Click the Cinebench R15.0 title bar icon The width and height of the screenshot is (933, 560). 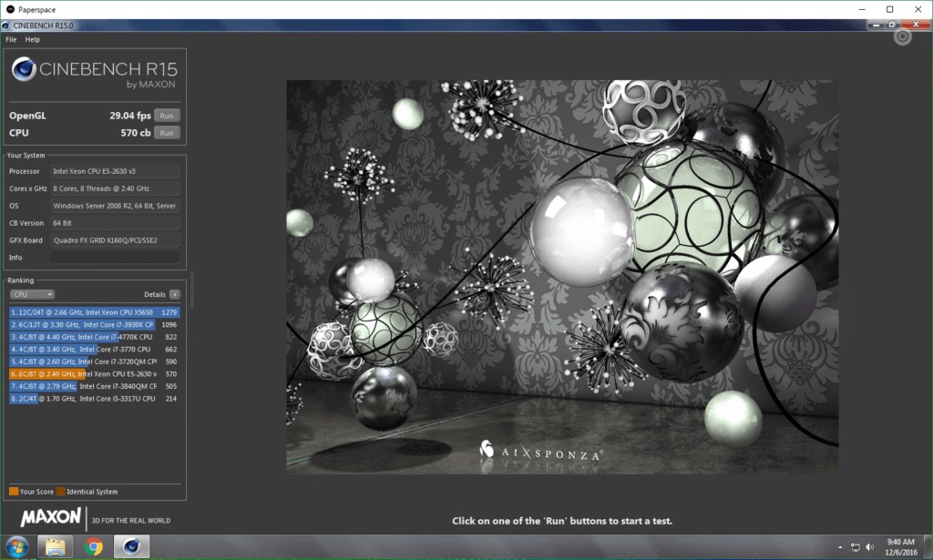point(5,25)
